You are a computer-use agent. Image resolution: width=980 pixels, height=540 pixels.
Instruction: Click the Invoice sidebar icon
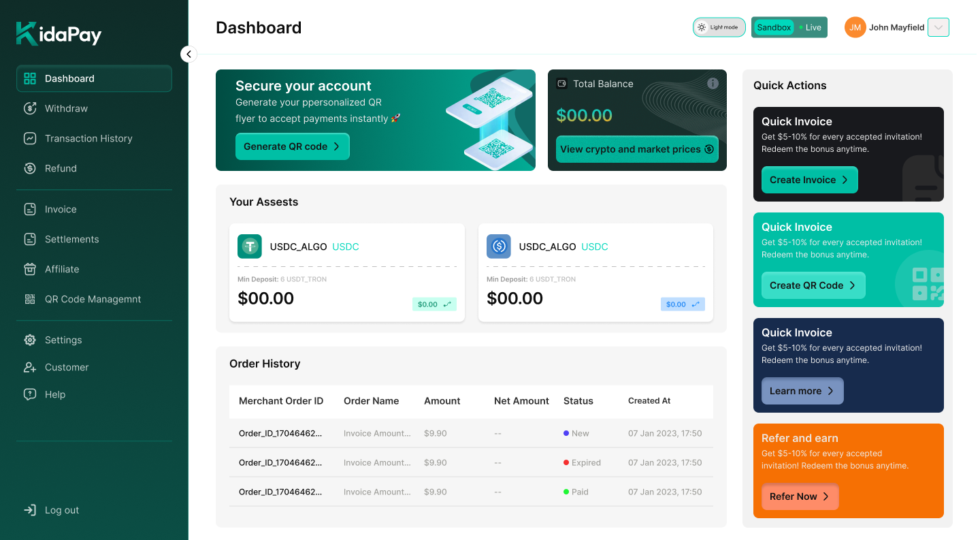coord(30,209)
